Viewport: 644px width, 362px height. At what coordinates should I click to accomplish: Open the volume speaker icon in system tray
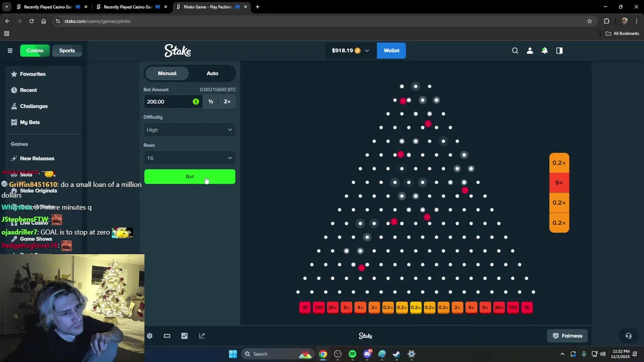point(603,354)
